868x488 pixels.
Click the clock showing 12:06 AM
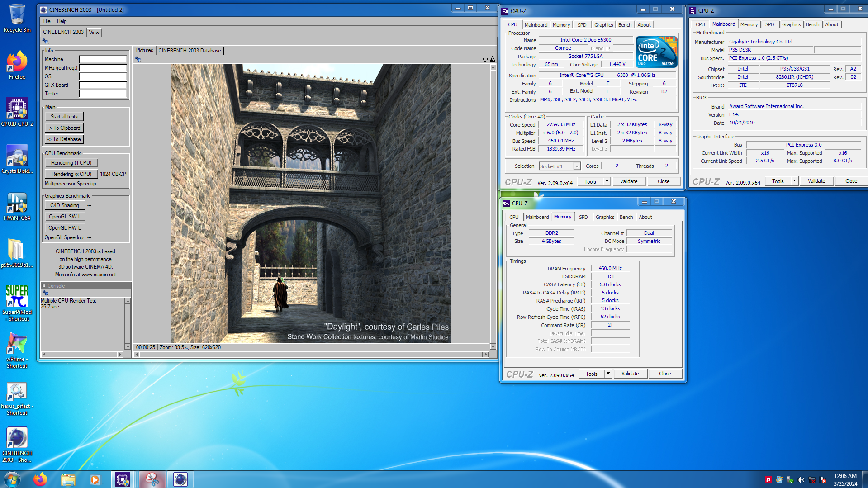(x=845, y=476)
